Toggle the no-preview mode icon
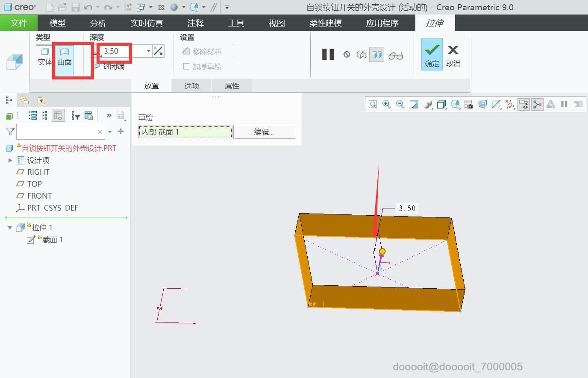588x378 pixels. coord(347,55)
